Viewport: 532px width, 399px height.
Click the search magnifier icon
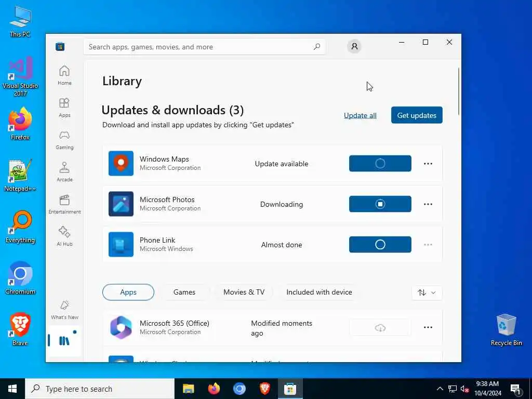tap(316, 47)
